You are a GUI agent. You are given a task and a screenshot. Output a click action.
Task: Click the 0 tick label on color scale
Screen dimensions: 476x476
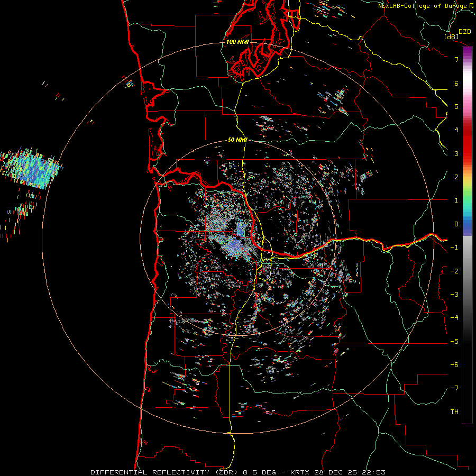456,224
